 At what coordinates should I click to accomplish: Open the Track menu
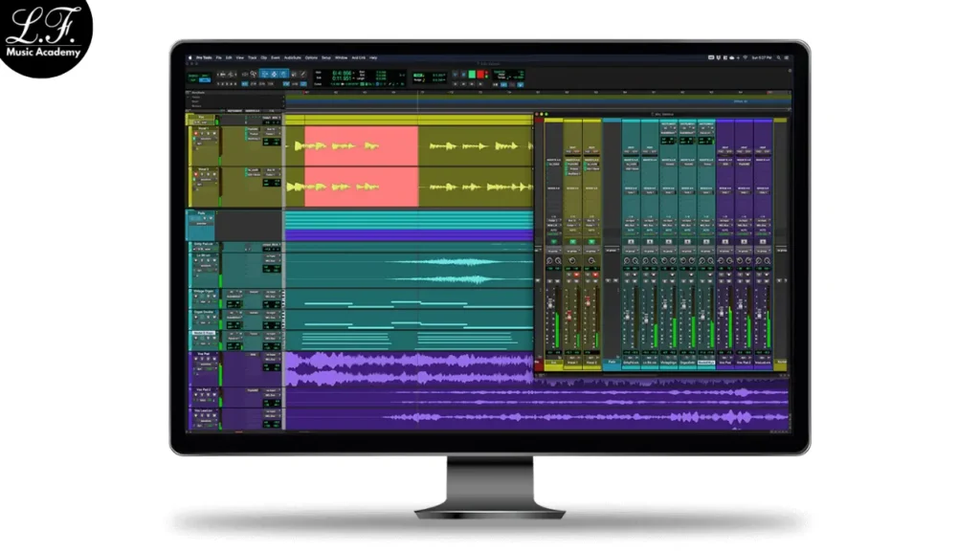pyautogui.click(x=253, y=58)
